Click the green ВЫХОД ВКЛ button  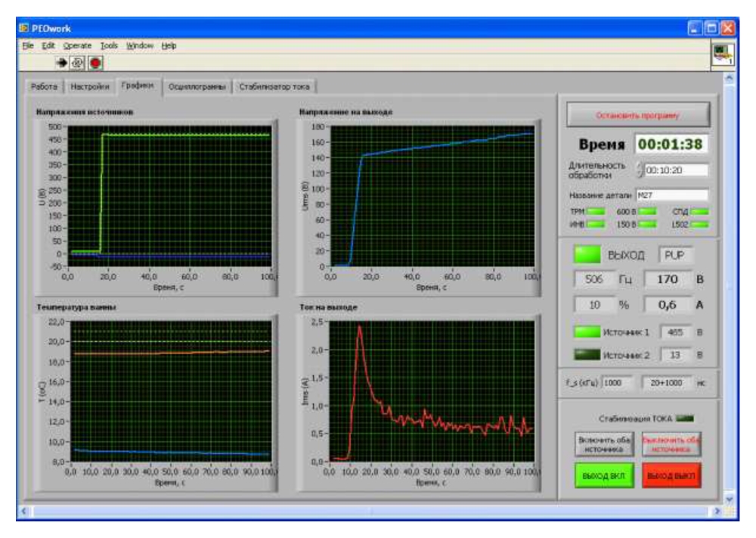[604, 476]
